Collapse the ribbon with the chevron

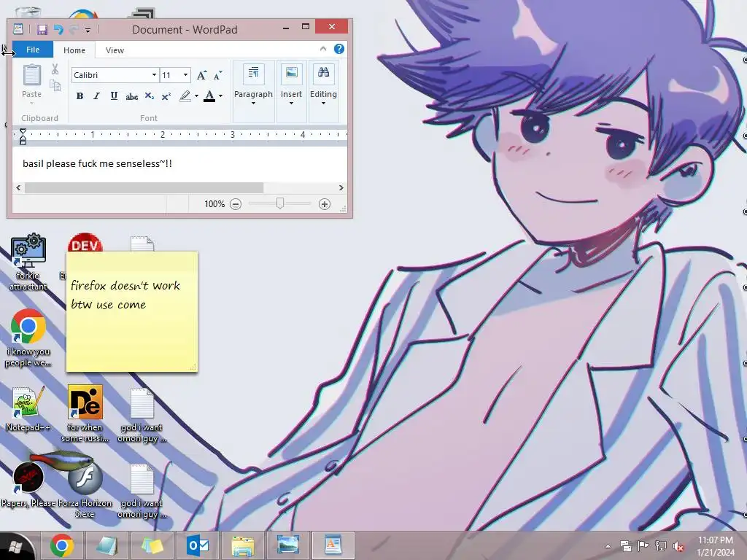point(323,49)
